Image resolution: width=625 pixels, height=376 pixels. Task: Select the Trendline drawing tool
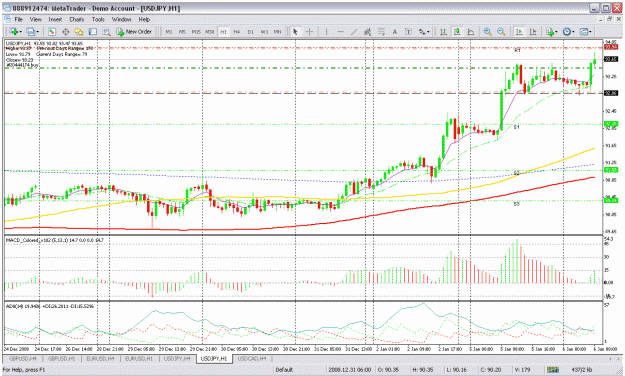(354, 31)
